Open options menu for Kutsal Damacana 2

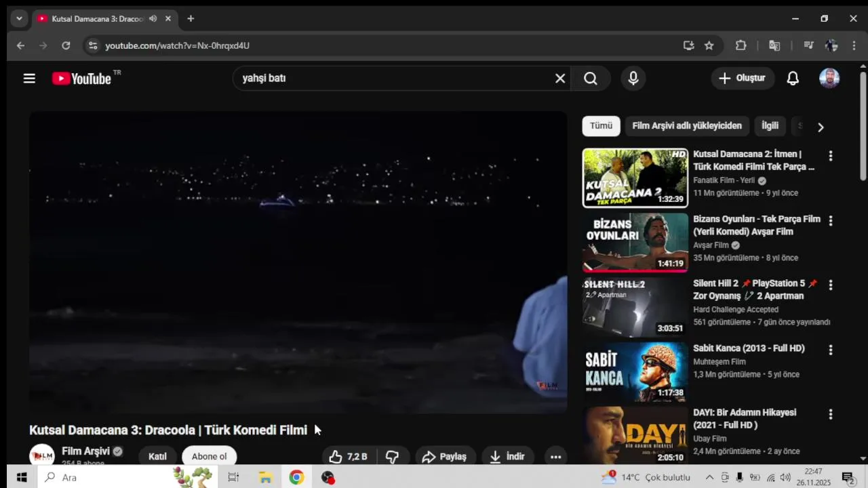(x=831, y=156)
